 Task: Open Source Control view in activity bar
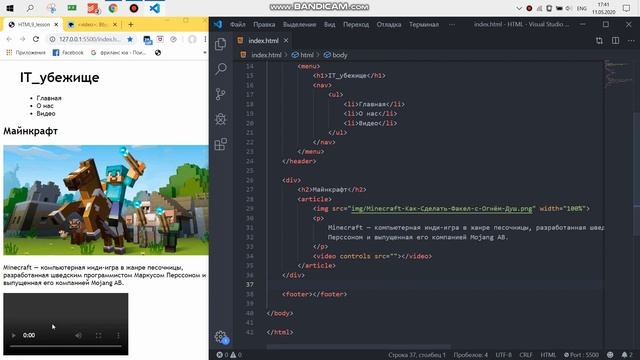[221, 94]
